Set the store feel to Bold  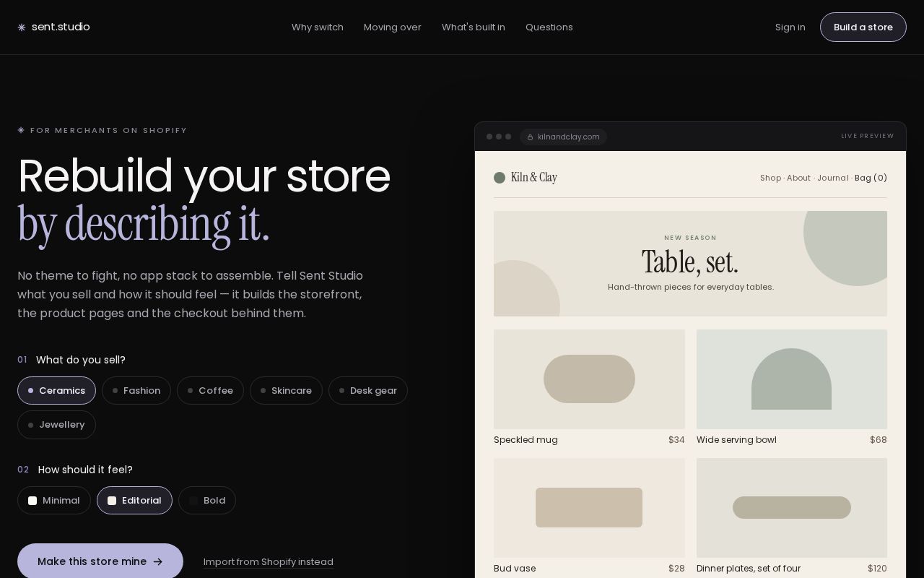tap(207, 501)
